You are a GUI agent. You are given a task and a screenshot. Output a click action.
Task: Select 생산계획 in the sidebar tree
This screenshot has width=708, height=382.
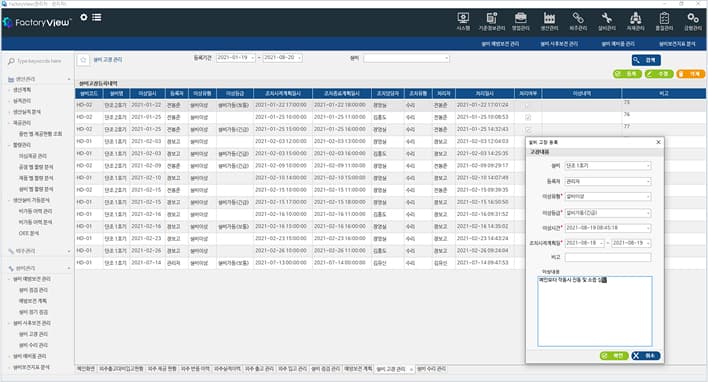coord(22,90)
